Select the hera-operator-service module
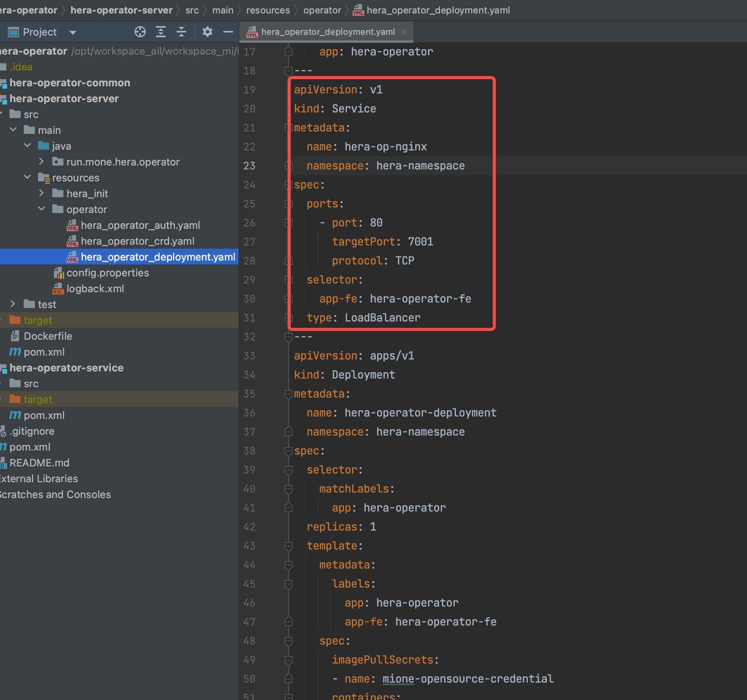The image size is (747, 700). pos(67,368)
